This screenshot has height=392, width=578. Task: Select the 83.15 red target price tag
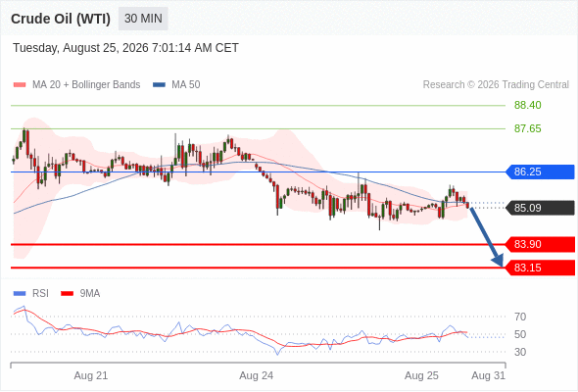(540, 268)
